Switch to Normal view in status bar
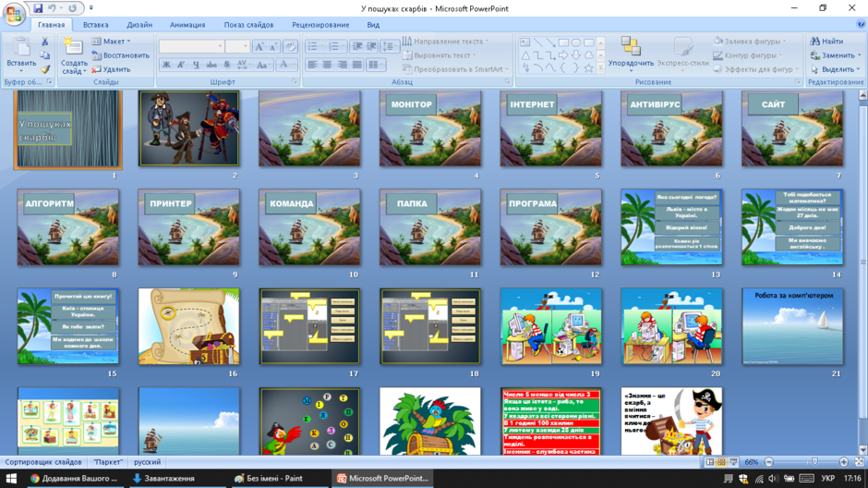Screen dimensions: 868x488 [710, 462]
